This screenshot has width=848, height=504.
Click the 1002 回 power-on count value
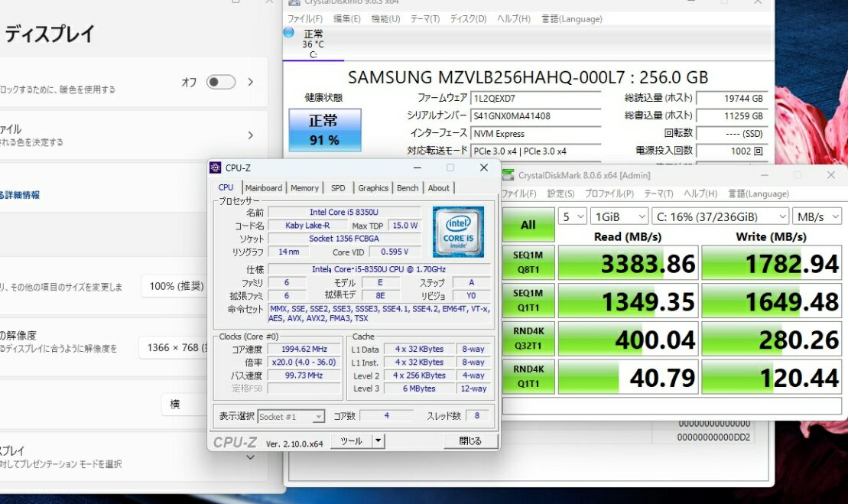tap(732, 151)
